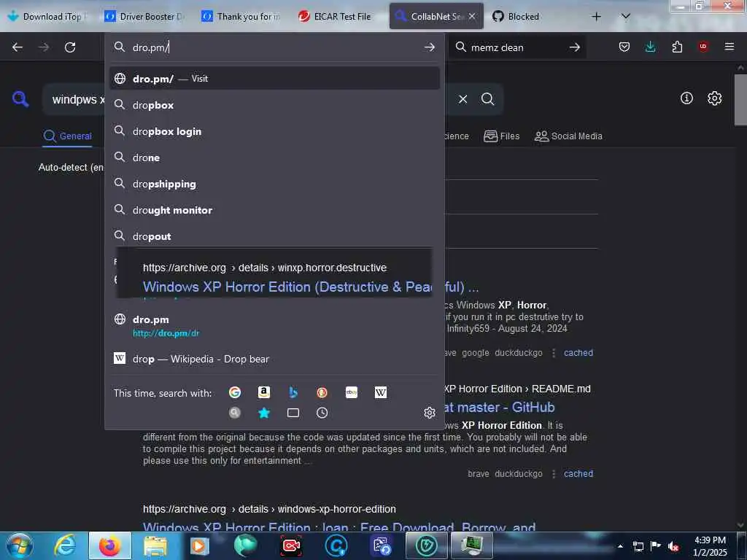
Task: Click in the URL address field
Action: tap(274, 47)
